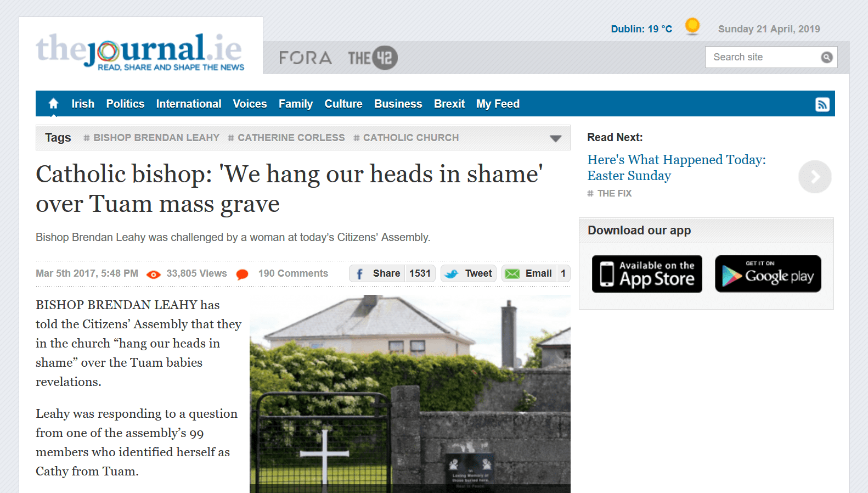Open the Politics section
Screen dimensions: 868x493
(125, 104)
